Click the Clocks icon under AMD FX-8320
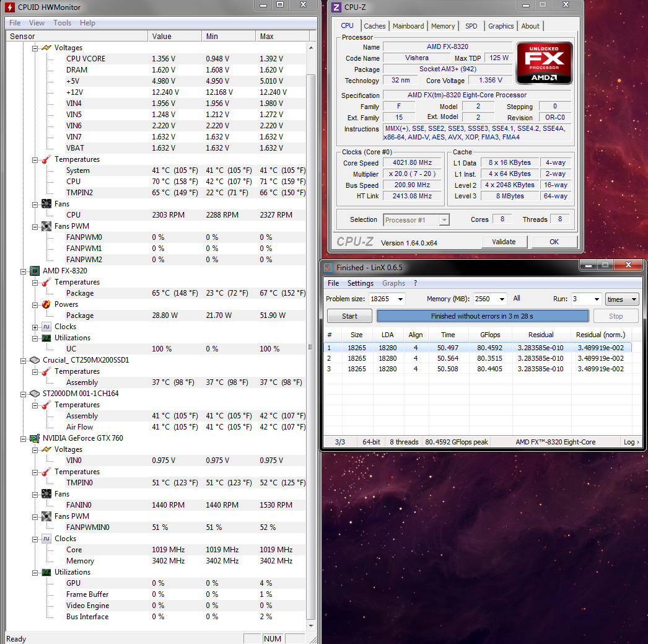648x644 pixels. (46, 327)
